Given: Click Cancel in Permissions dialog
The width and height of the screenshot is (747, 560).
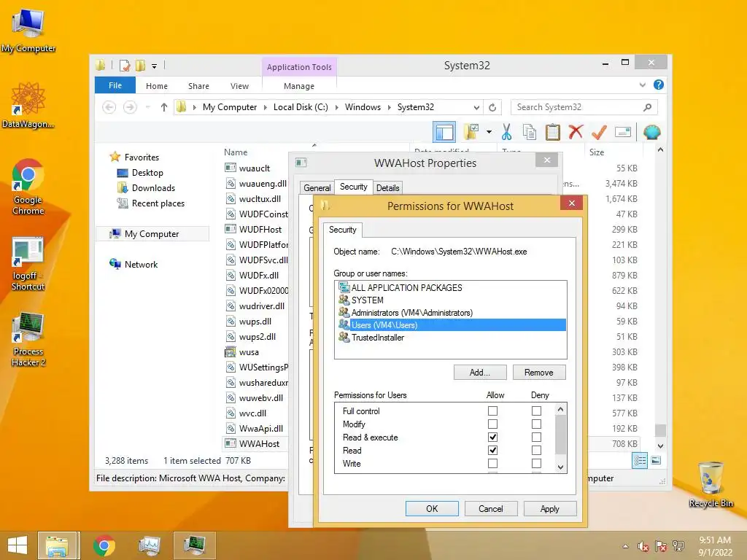Looking at the screenshot, I should (x=491, y=508).
